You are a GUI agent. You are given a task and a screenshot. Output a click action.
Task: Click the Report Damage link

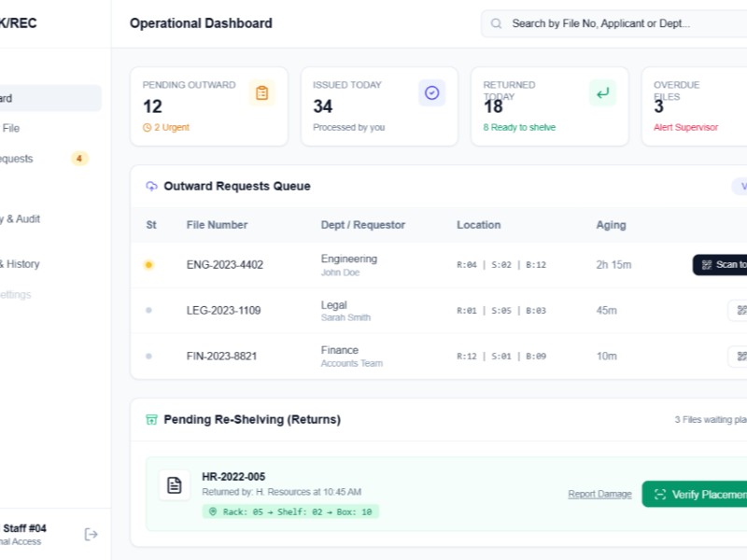[599, 494]
